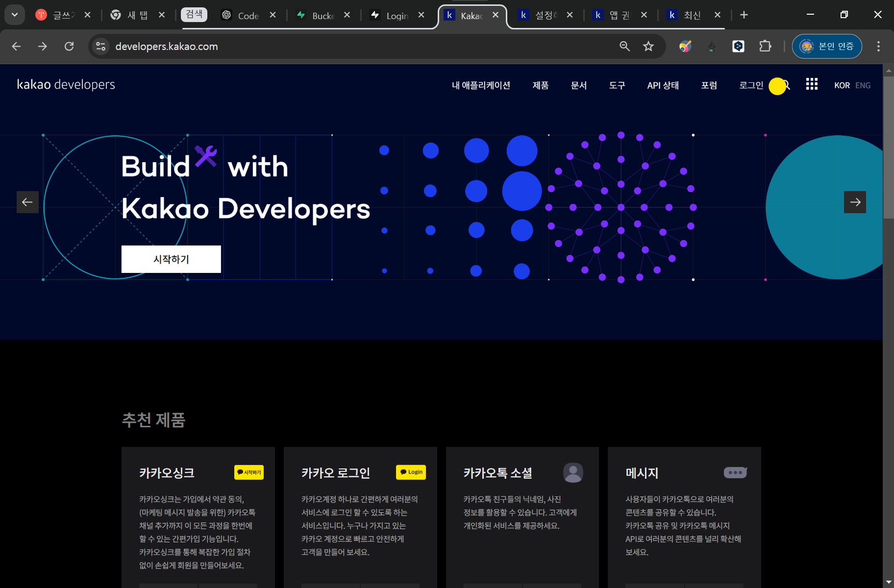Open the 카카오싱크 product card title
This screenshot has width=894, height=588.
167,473
